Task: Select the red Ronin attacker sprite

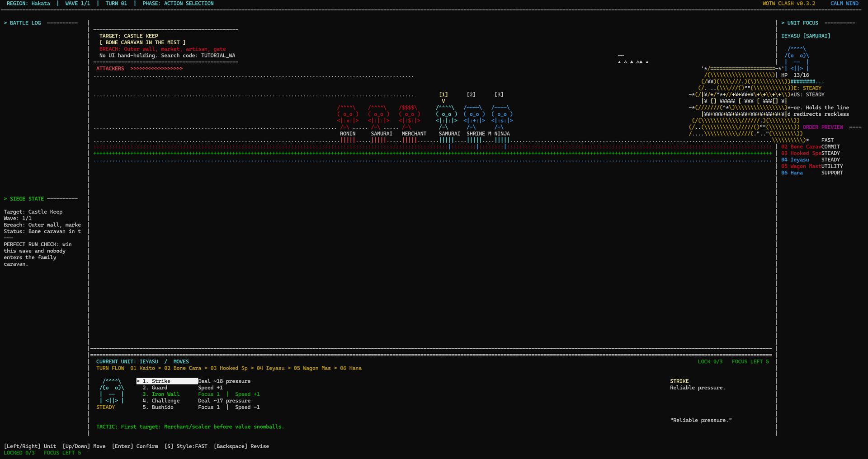Action: [348, 117]
